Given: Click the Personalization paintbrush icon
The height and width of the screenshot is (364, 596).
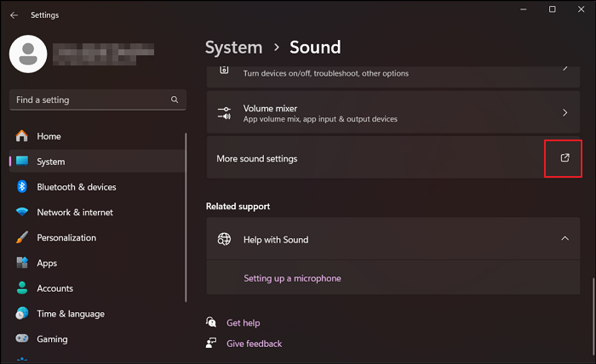Looking at the screenshot, I should [22, 238].
